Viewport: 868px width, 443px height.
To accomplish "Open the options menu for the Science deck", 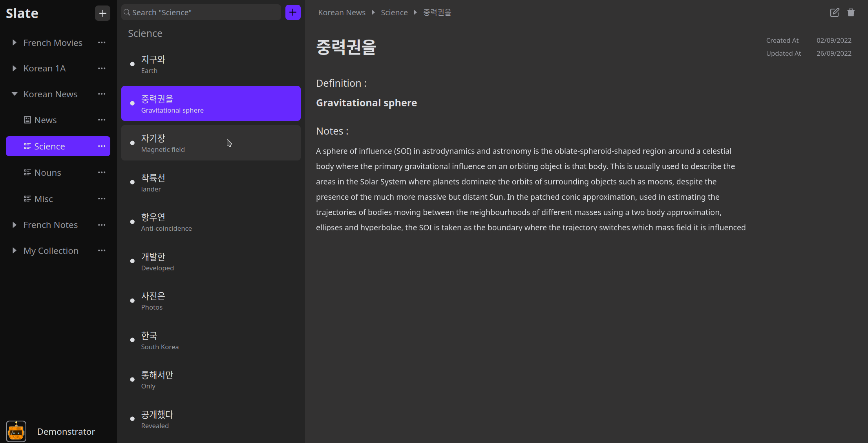I will [x=102, y=146].
